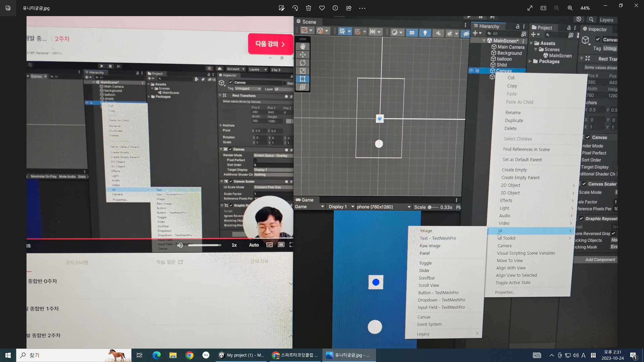644x362 pixels.
Task: Select the Transform tool in Scene view
Action: tap(303, 87)
